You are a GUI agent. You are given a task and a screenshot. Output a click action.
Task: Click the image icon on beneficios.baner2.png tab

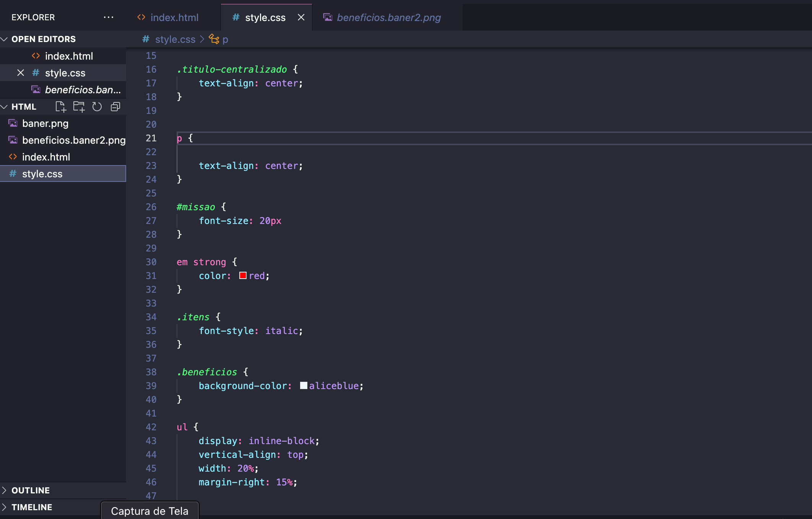pyautogui.click(x=328, y=17)
